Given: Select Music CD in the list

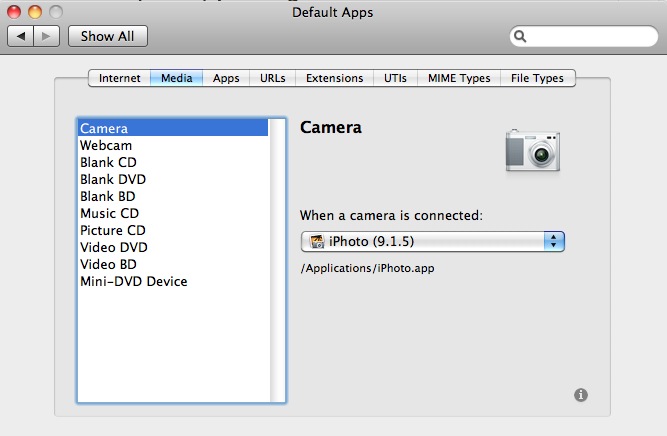Looking at the screenshot, I should pos(109,213).
